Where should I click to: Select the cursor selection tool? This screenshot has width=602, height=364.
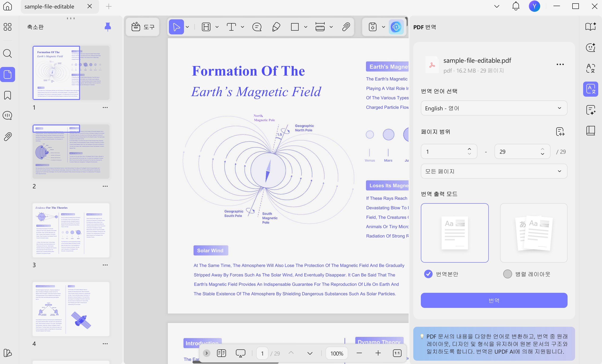[176, 27]
